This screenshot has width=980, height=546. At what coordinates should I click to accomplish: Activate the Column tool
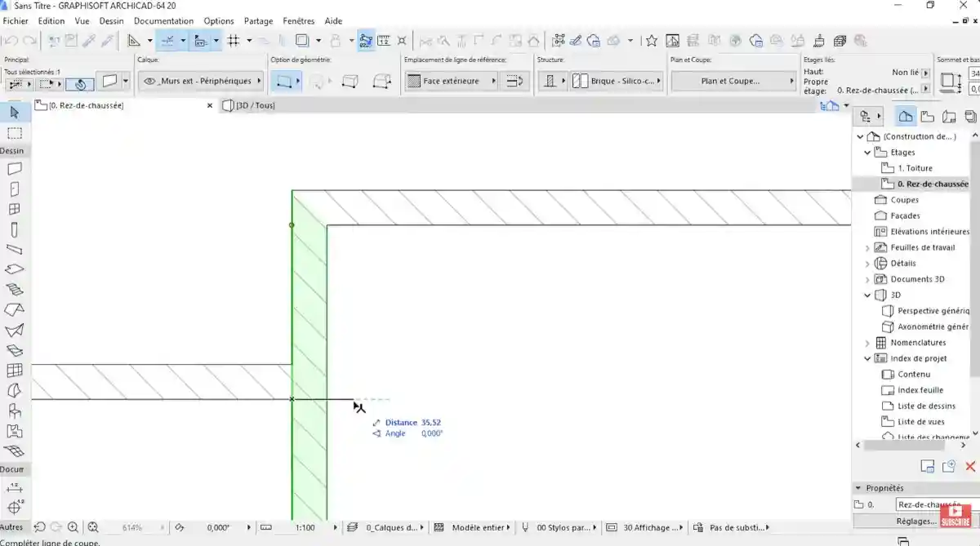(x=15, y=230)
